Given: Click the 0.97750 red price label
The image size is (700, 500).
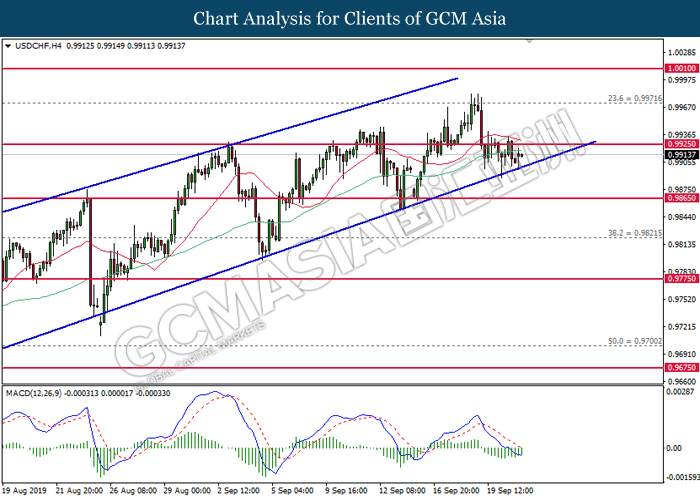Looking at the screenshot, I should pyautogui.click(x=682, y=279).
